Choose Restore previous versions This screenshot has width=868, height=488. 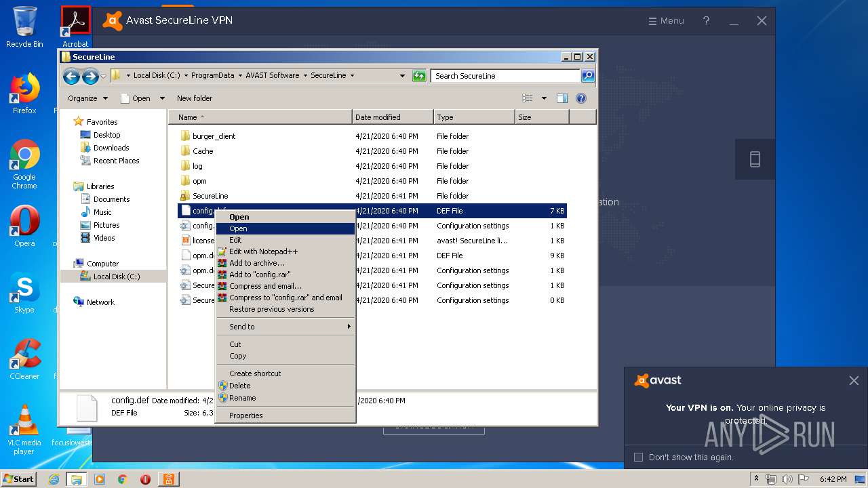click(285, 309)
